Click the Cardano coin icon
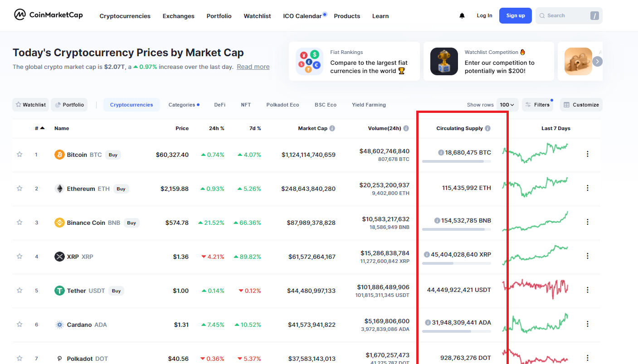This screenshot has width=638, height=364. coord(59,325)
